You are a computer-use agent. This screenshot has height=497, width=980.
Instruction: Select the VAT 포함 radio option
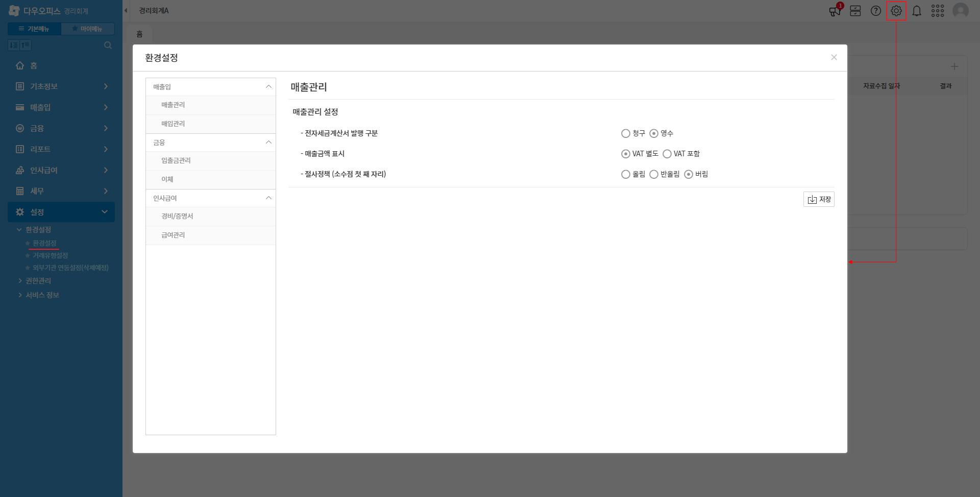click(667, 154)
